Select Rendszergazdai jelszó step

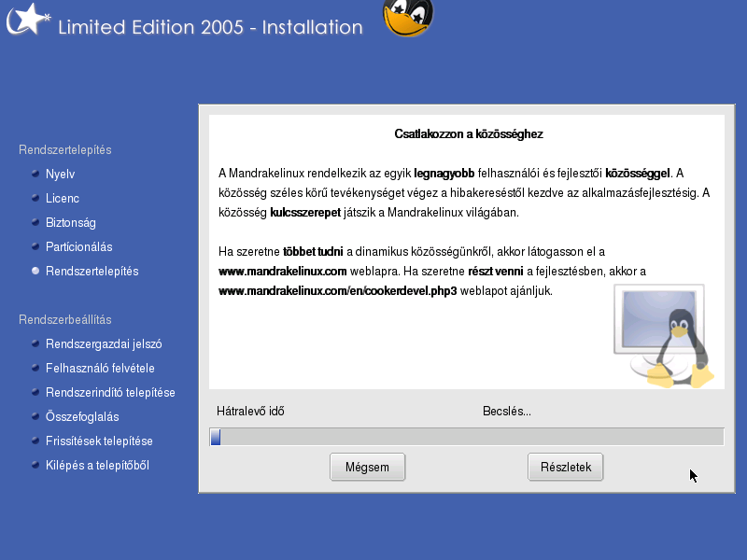pyautogui.click(x=104, y=343)
